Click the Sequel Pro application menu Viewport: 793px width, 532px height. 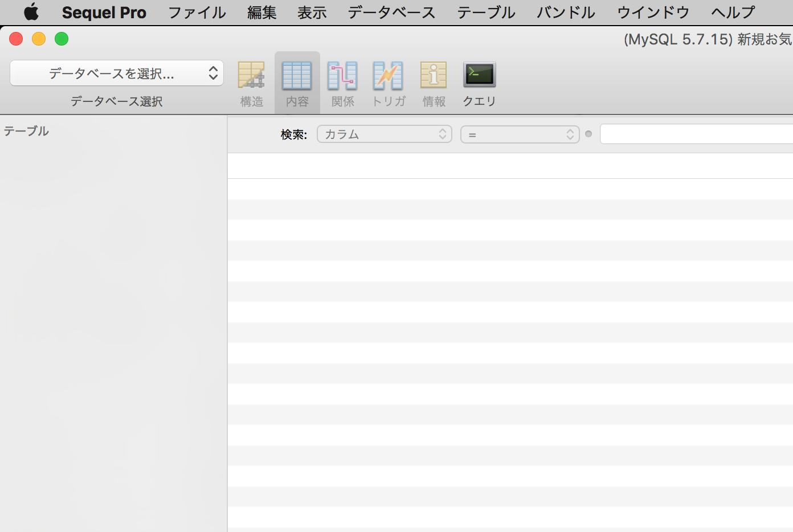104,12
